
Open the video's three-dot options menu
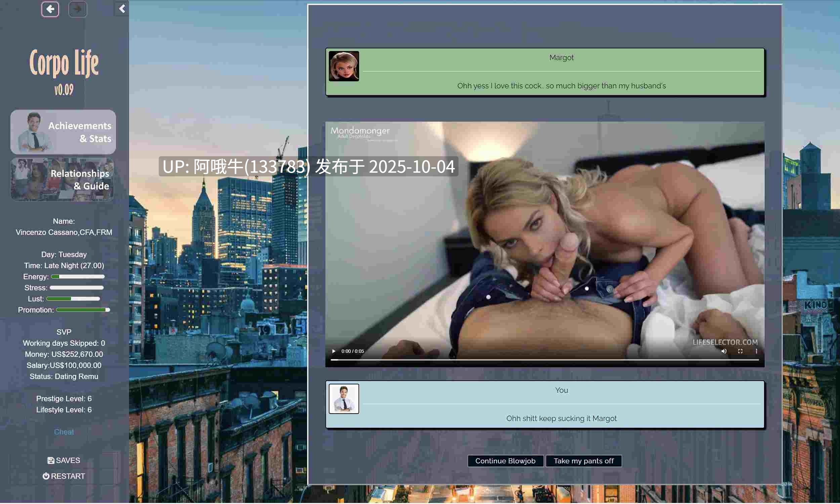click(x=756, y=351)
